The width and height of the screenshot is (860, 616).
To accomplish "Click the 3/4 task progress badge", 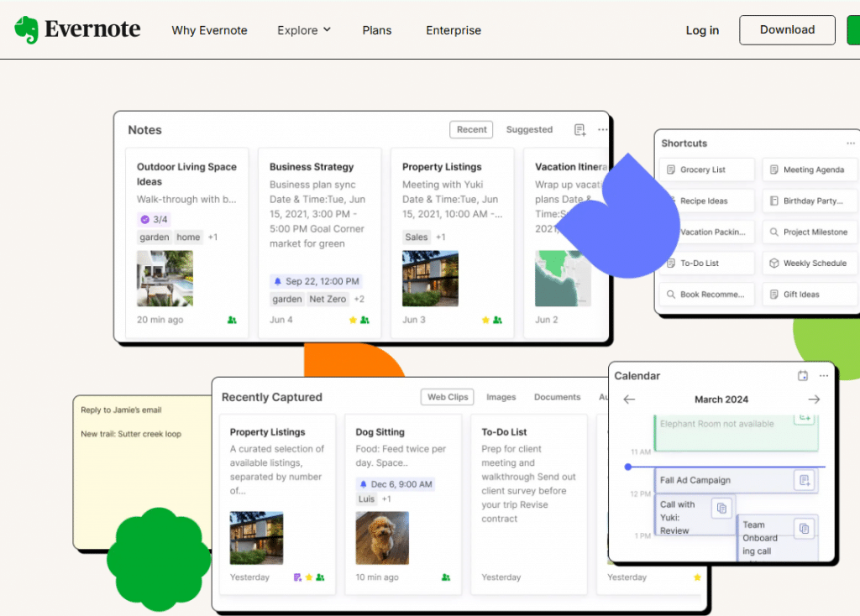I will (154, 219).
